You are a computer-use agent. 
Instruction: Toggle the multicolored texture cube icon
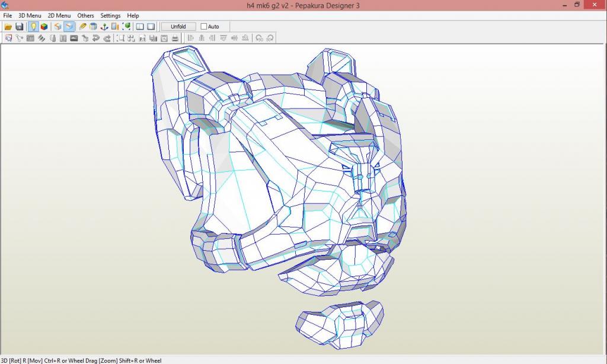pos(44,27)
